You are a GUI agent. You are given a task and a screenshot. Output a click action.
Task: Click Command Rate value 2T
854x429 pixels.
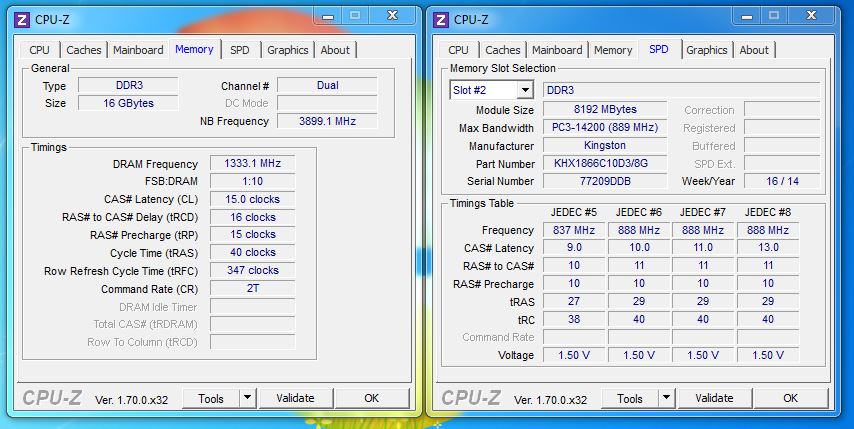[x=252, y=289]
